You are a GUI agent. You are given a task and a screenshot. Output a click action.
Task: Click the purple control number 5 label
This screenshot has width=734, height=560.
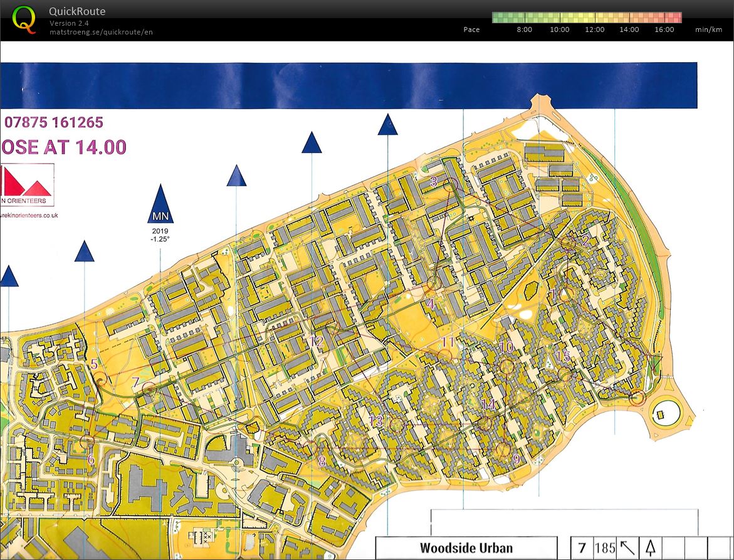coord(94,364)
